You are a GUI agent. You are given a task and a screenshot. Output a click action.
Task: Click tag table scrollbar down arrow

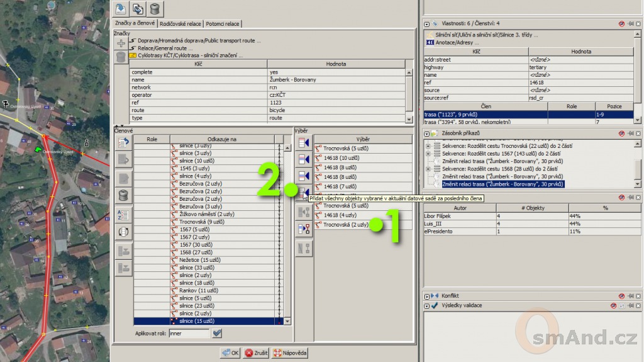tap(409, 119)
